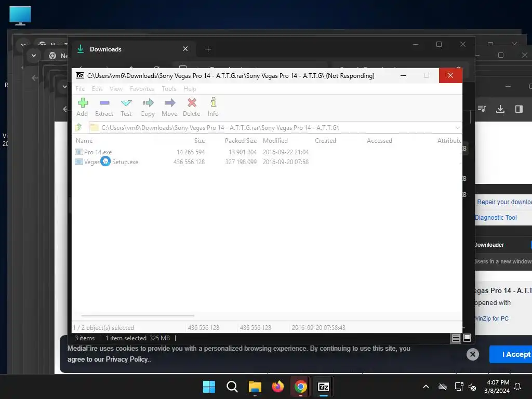Dismiss the MediaFire cookie banner X
This screenshot has width=532, height=399.
pos(473,354)
